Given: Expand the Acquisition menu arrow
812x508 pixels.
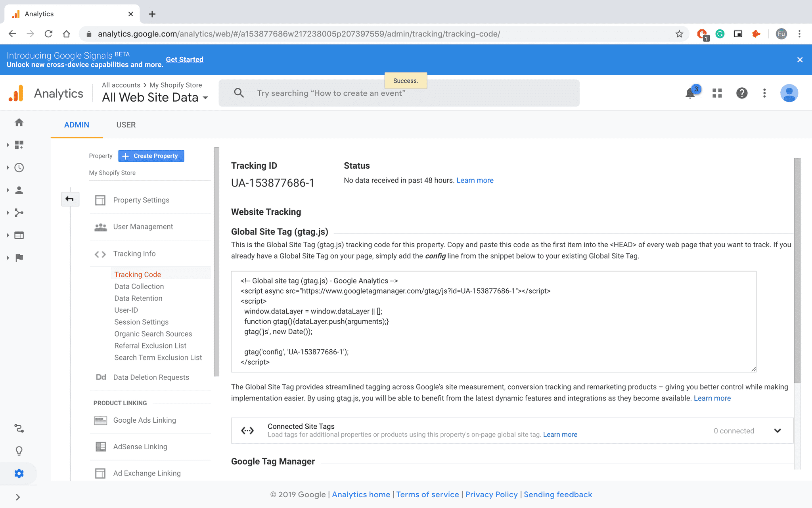Looking at the screenshot, I should 8,213.
